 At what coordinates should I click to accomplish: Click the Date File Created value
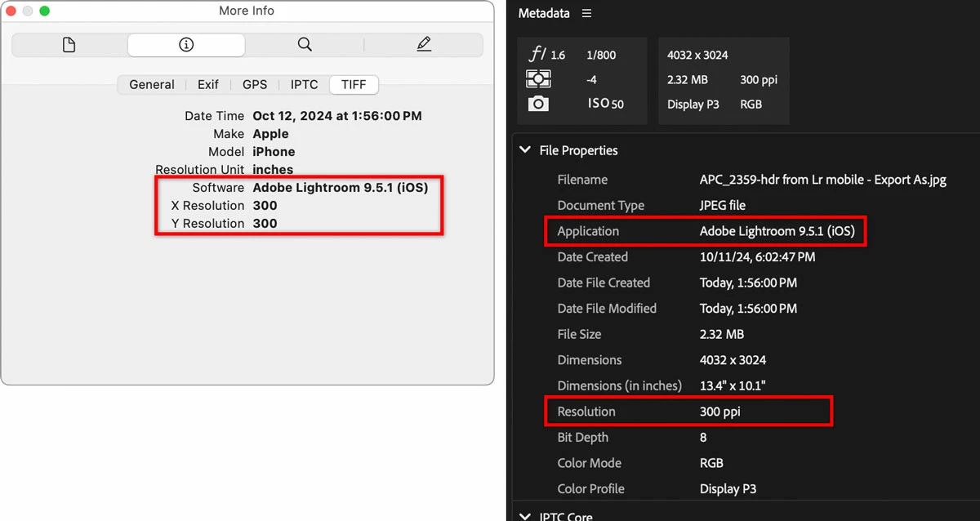pyautogui.click(x=748, y=283)
